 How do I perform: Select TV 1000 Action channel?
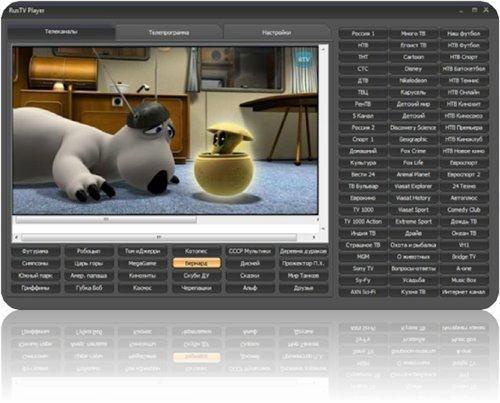[363, 222]
